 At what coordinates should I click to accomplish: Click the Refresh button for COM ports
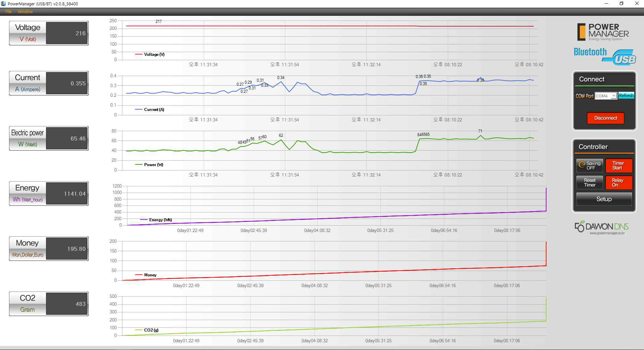(x=626, y=95)
